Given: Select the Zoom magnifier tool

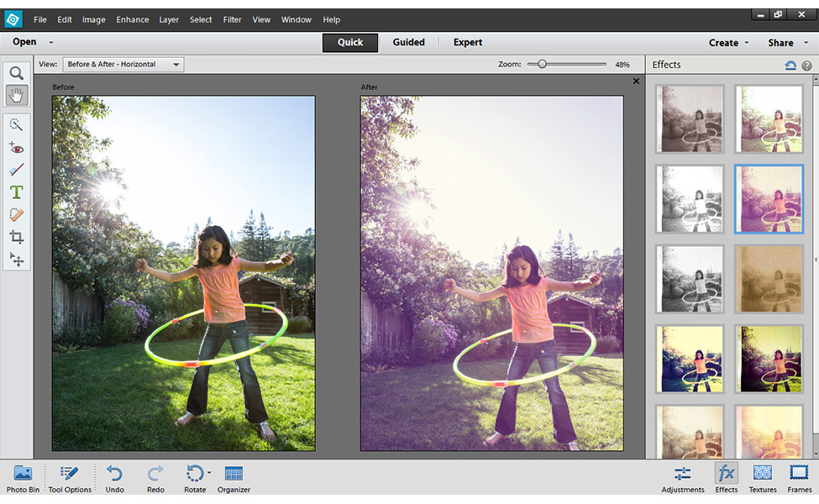Looking at the screenshot, I should [x=17, y=73].
